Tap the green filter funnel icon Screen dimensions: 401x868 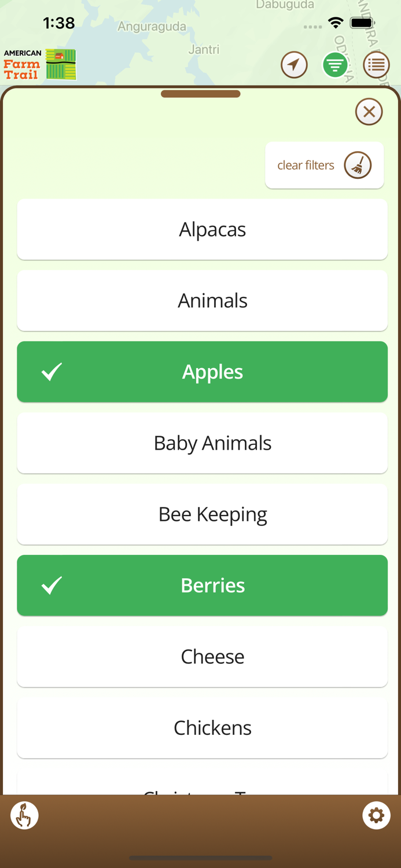335,65
